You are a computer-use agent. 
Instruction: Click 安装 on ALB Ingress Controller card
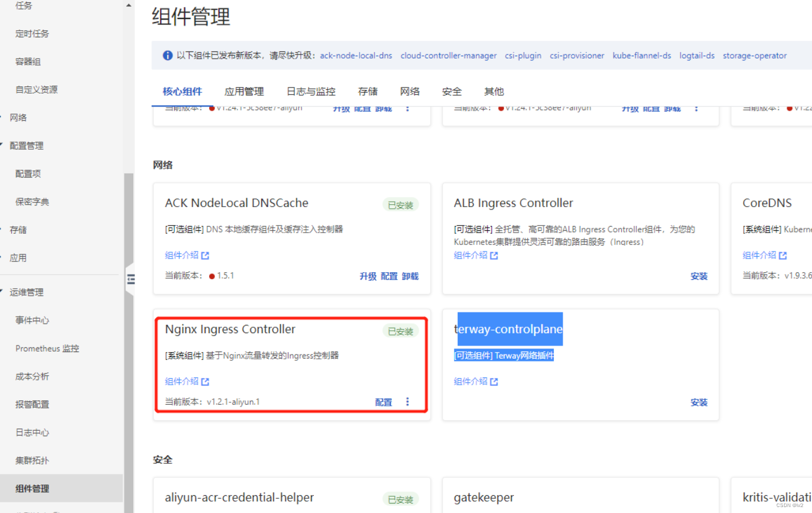[699, 276]
